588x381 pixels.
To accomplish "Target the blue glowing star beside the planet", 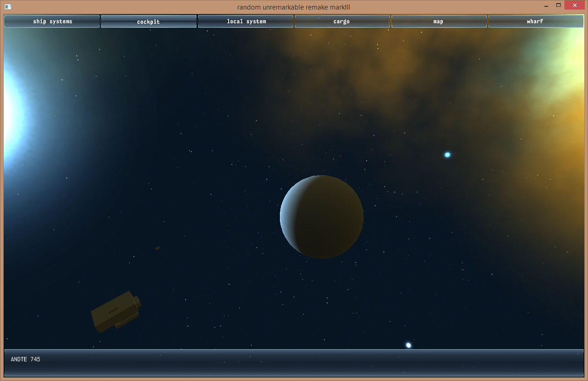I will [447, 155].
